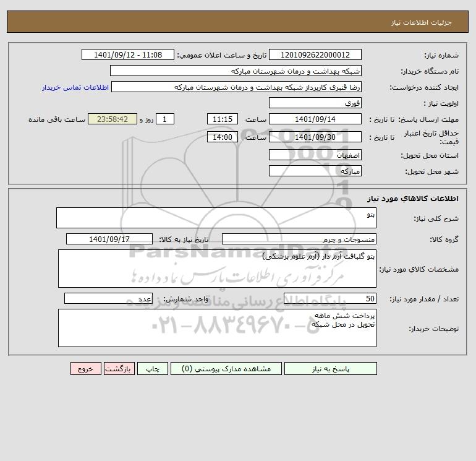This screenshot has height=461, width=476.
Task: Click the announcement date field 1401/09/12 - 11:08
Action: pyautogui.click(x=128, y=54)
